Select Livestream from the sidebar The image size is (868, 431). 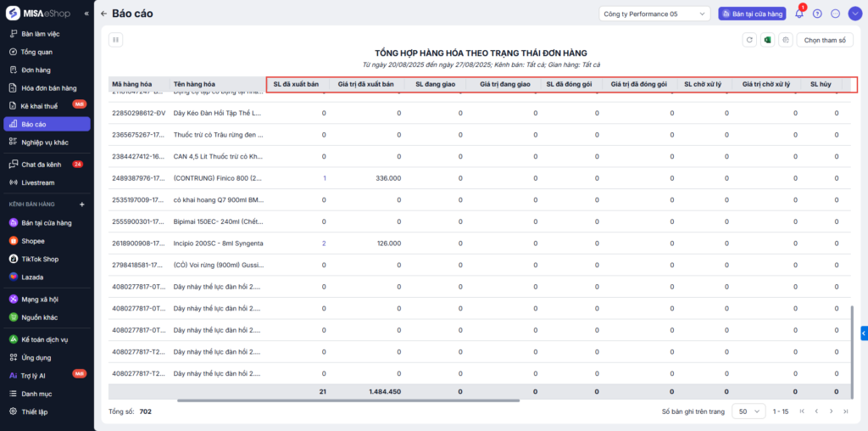(x=37, y=182)
